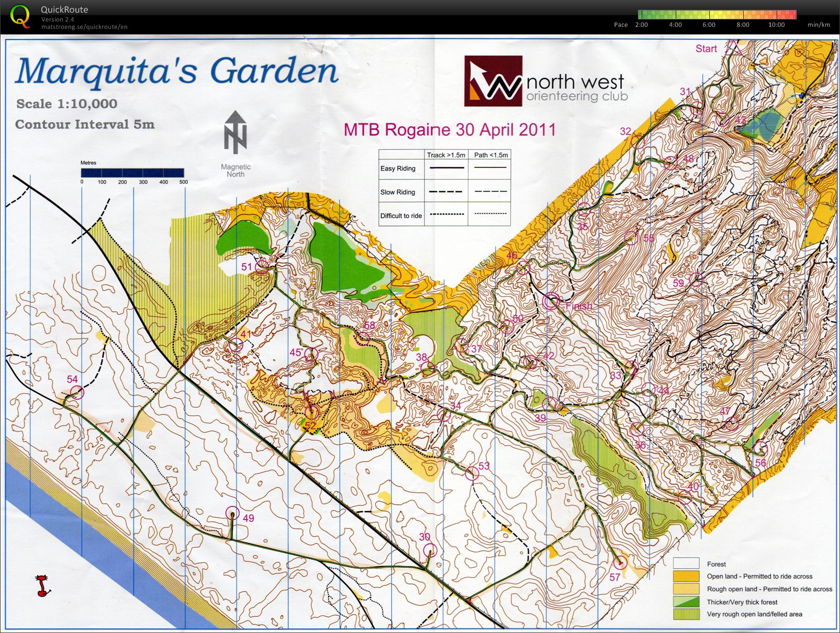Click the 2:00 pace label

pyautogui.click(x=642, y=25)
